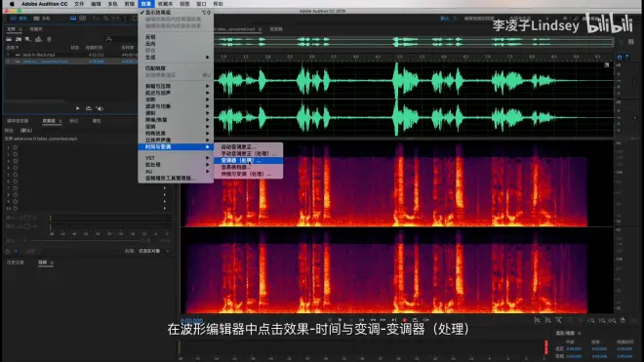Open the 振幅与压限 effects submenu

click(x=176, y=86)
